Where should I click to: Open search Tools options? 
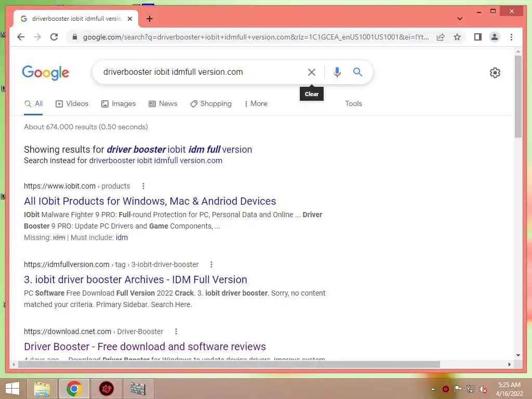[x=353, y=104]
